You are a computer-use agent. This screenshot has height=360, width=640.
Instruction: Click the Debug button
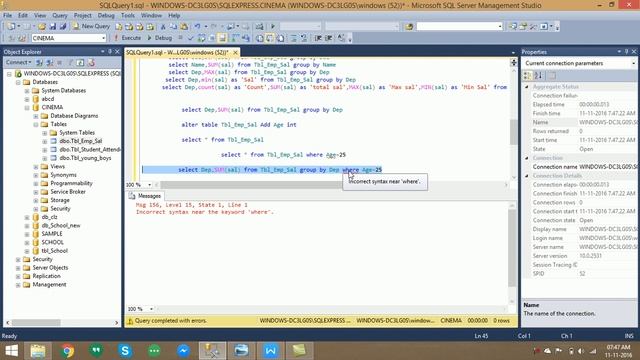pos(160,38)
